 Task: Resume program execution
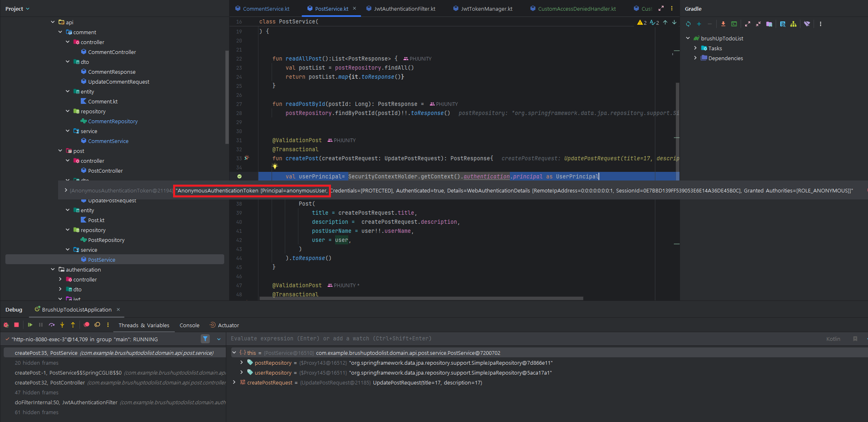(30, 325)
